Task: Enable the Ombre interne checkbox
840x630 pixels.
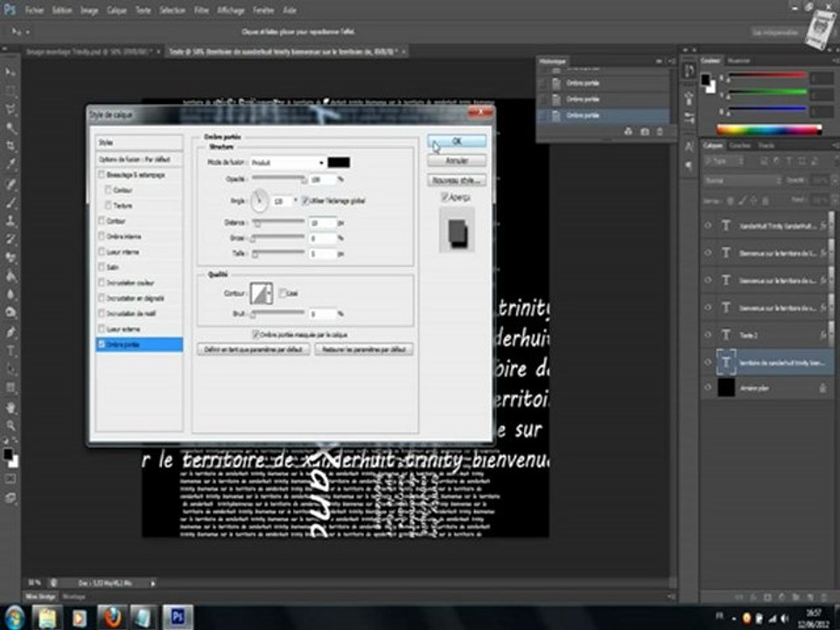Action: pyautogui.click(x=101, y=236)
